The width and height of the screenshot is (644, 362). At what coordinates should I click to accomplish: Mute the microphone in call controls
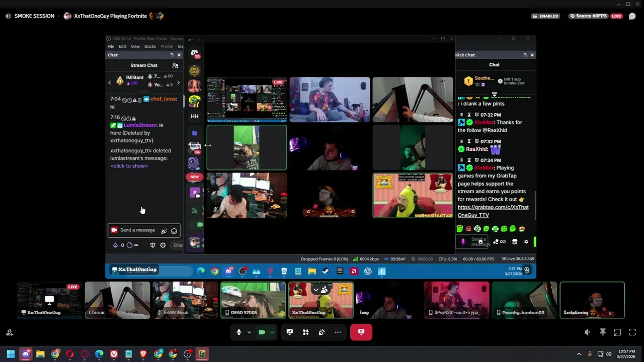pos(239,332)
